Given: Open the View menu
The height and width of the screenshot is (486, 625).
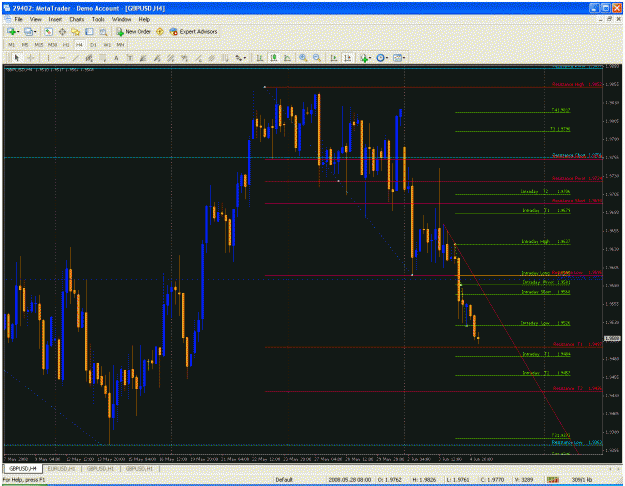Looking at the screenshot, I should coord(35,19).
